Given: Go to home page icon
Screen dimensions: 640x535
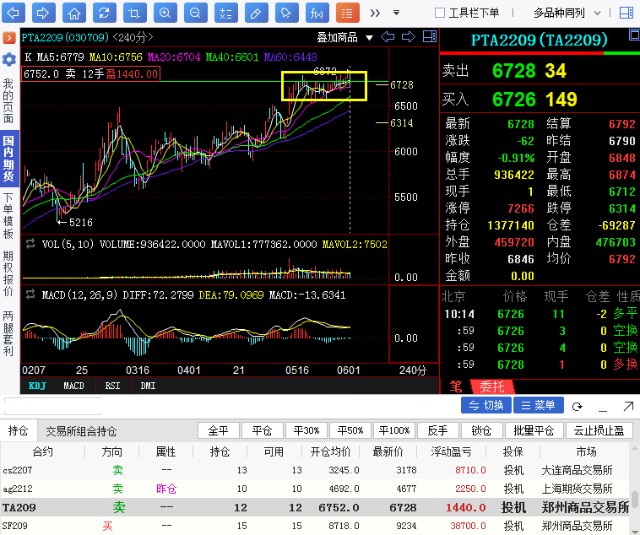Looking at the screenshot, I should [x=74, y=13].
